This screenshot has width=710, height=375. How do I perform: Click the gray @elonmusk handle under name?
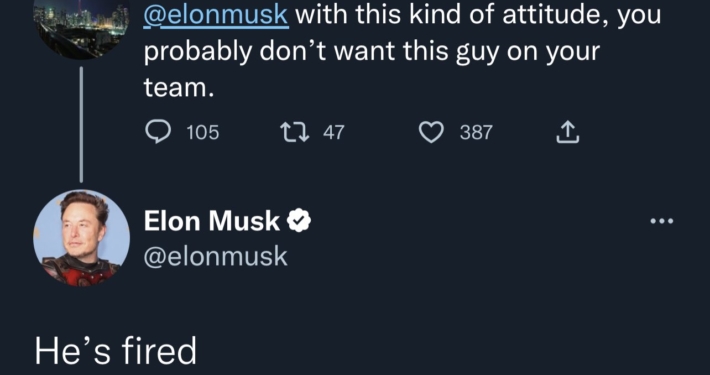click(x=216, y=256)
